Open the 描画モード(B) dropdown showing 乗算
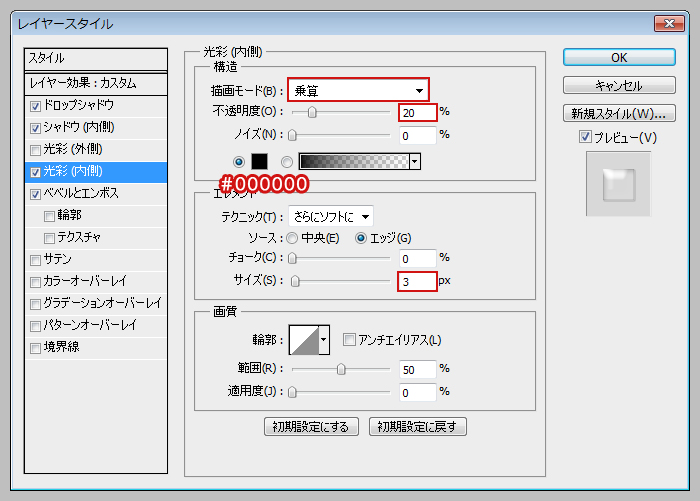700x501 pixels. (x=358, y=90)
